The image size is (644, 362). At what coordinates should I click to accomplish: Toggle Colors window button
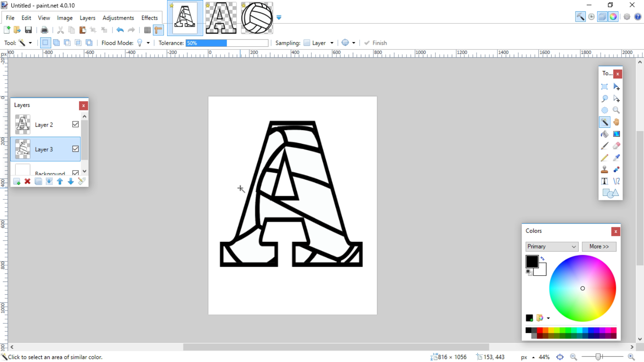pos(613,17)
